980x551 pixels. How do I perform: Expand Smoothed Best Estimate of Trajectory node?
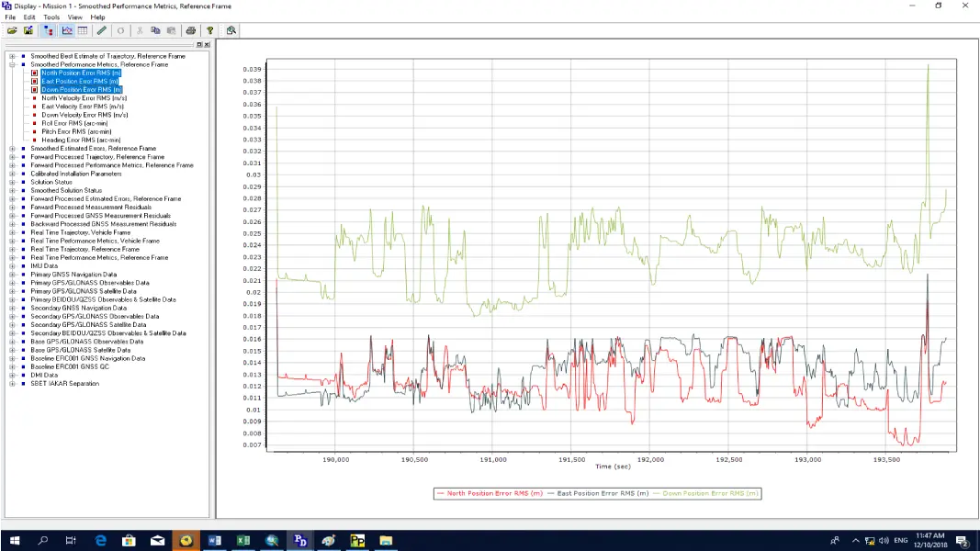[x=12, y=56]
